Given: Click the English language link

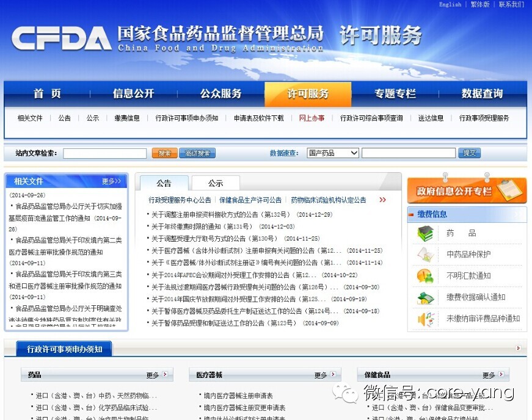Looking at the screenshot, I should pyautogui.click(x=450, y=4).
